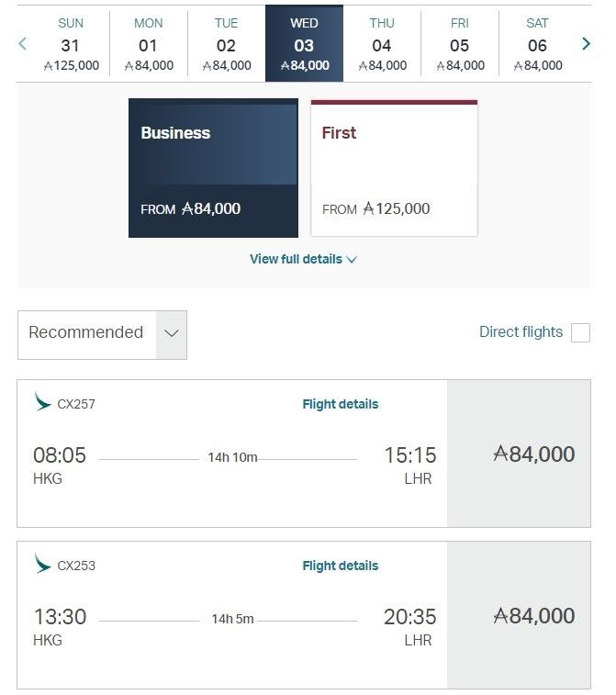Click Cathay Pacific logo beside CX257
This screenshot has width=616, height=695.
(42, 402)
